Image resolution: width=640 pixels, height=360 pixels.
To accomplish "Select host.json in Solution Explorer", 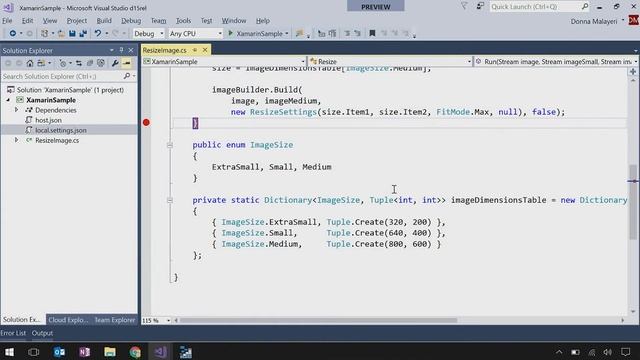I will pos(48,120).
